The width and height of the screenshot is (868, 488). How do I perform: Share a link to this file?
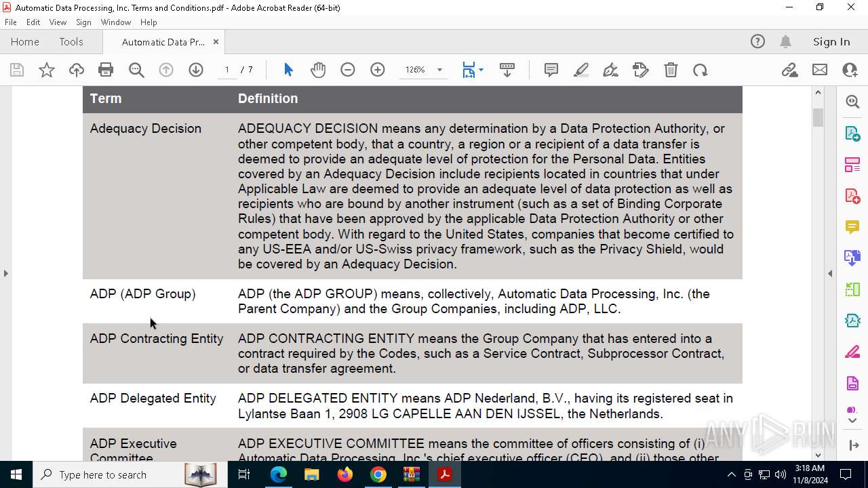point(789,70)
